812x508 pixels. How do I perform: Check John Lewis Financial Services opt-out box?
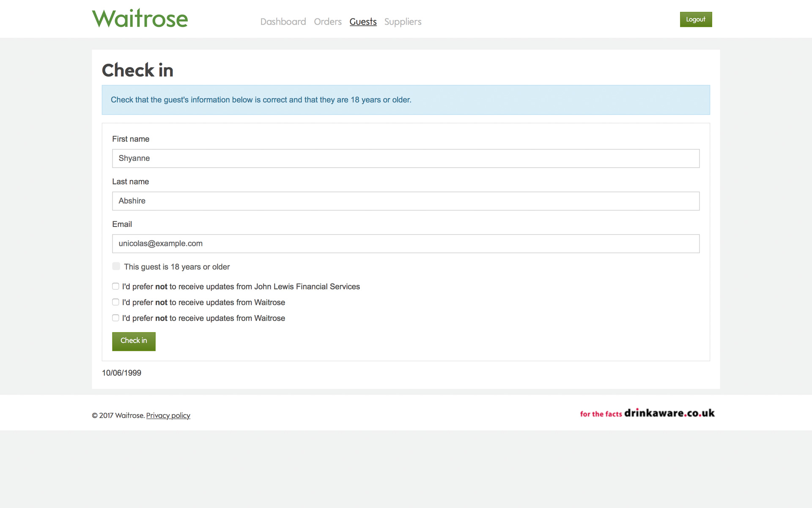click(115, 286)
